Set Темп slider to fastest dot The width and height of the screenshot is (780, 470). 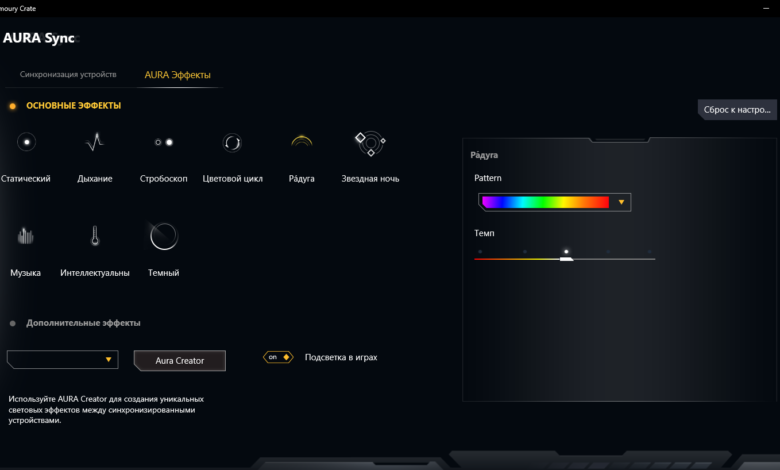pyautogui.click(x=650, y=252)
